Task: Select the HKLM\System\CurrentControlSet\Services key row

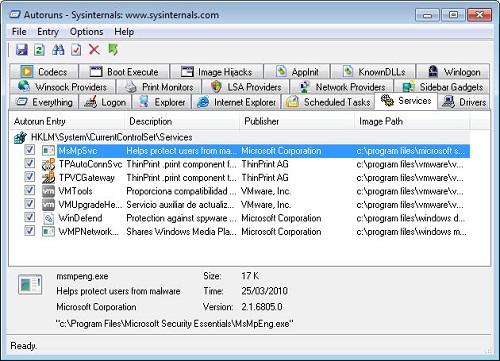Action: (x=240, y=137)
